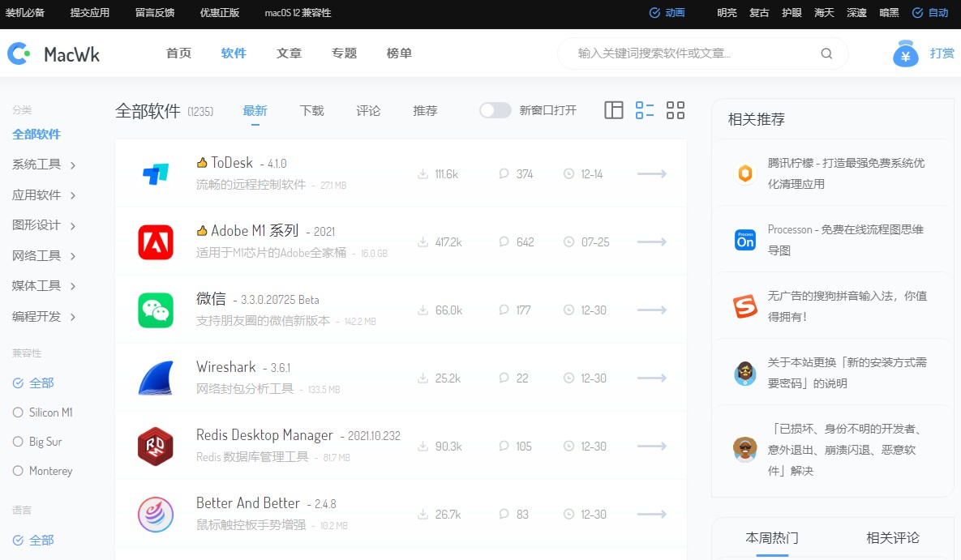The width and height of the screenshot is (961, 560).
Task: Click the avatar beside 关于本站更换 article
Action: [x=745, y=373]
